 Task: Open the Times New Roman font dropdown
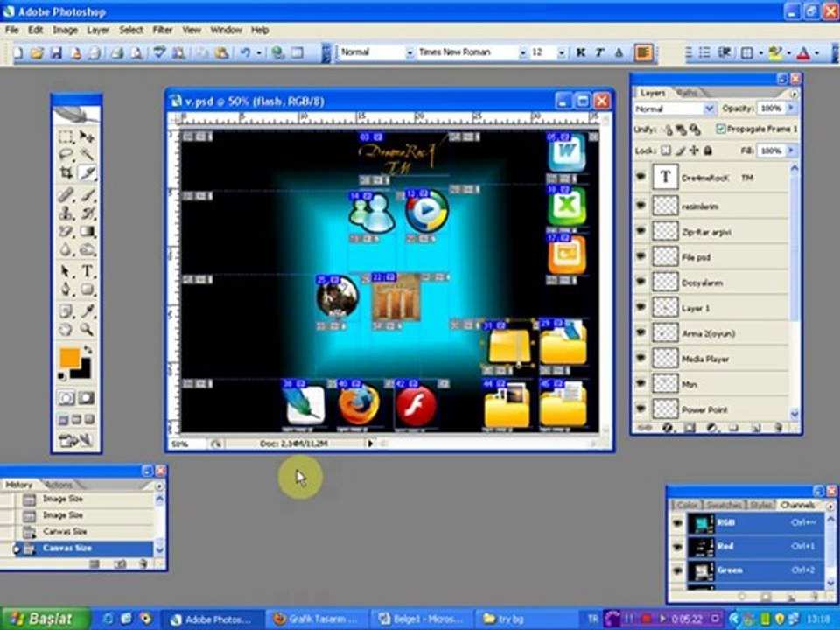coord(523,52)
